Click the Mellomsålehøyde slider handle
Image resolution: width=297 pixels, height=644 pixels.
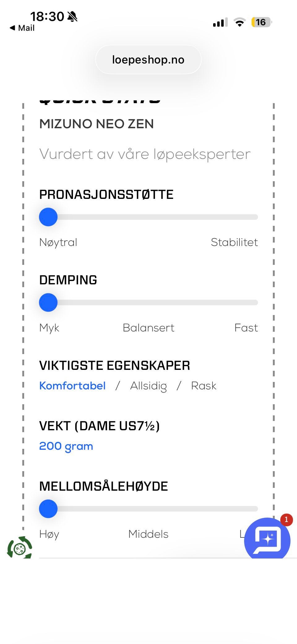(48, 509)
